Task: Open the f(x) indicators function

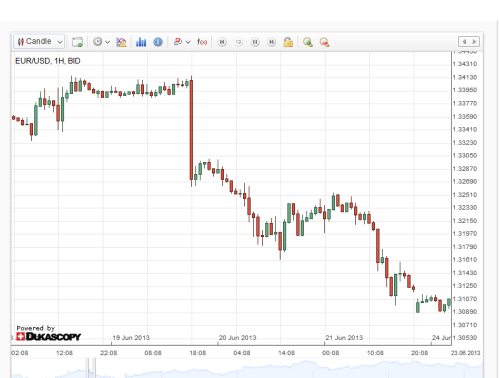Action: (x=202, y=42)
